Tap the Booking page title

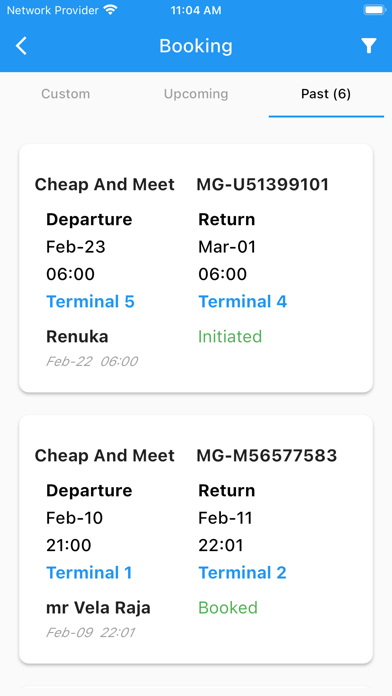(196, 46)
